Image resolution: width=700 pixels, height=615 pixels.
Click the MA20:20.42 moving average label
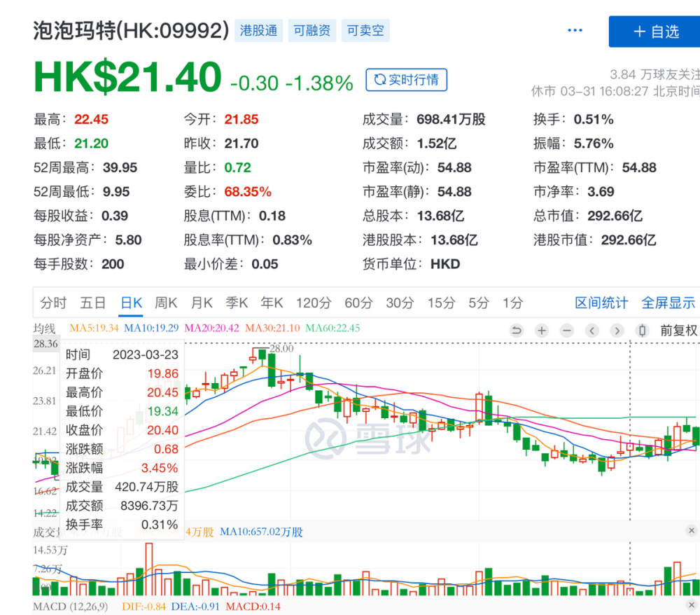212,329
